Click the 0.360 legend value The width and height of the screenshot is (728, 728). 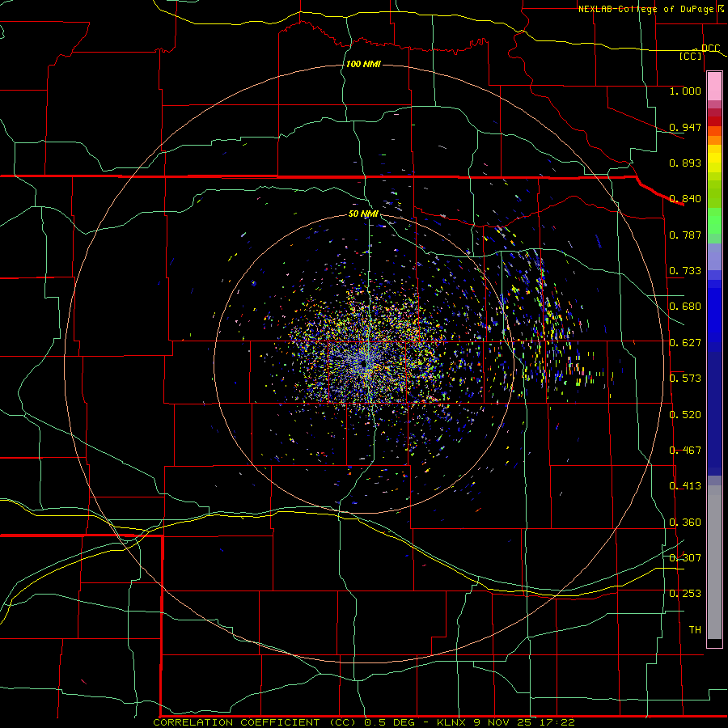click(x=685, y=523)
